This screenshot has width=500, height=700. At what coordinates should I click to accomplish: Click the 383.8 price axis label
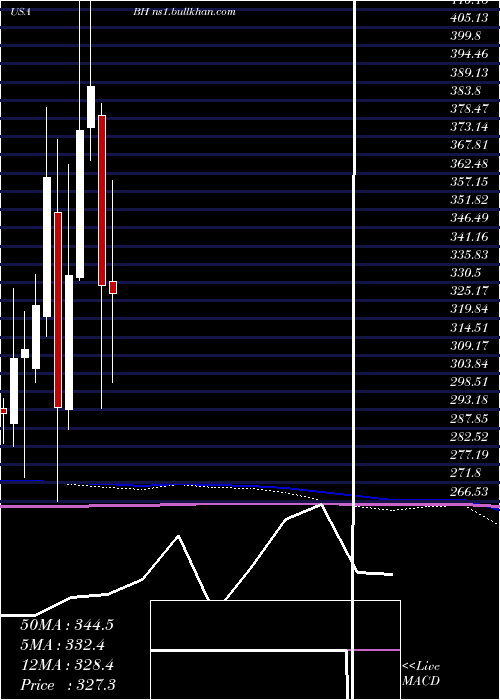point(466,91)
